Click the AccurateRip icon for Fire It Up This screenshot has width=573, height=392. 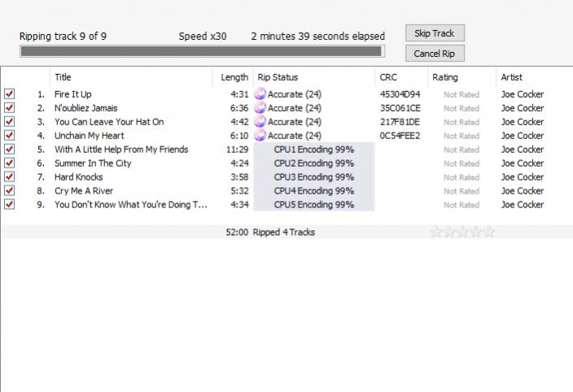pyautogui.click(x=260, y=94)
